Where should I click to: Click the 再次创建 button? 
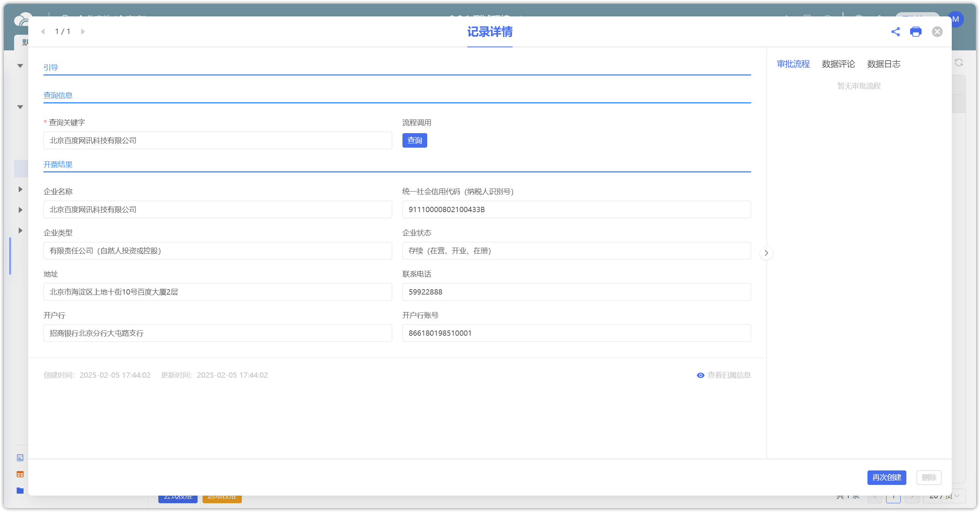pyautogui.click(x=887, y=477)
